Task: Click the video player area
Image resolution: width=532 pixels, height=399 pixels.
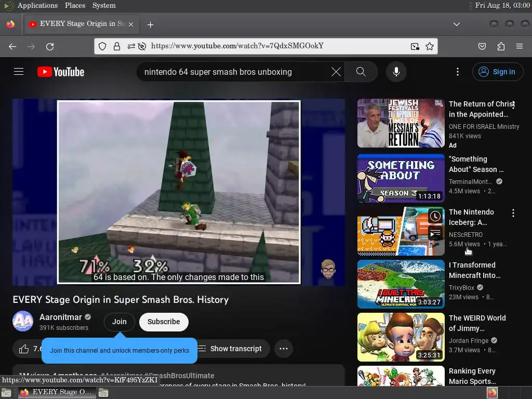Action: [179, 192]
